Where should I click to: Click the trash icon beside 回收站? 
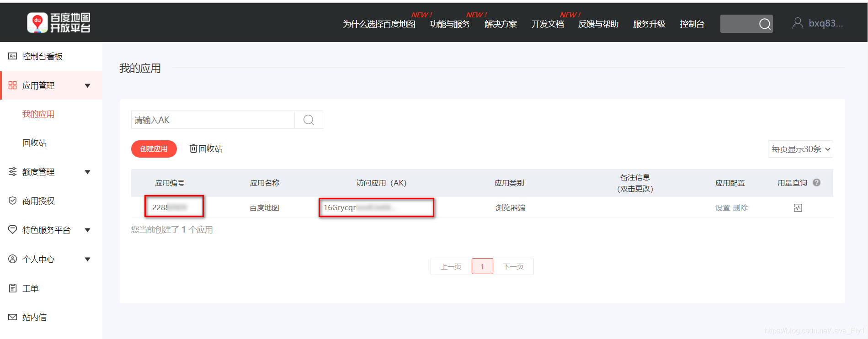coord(193,148)
